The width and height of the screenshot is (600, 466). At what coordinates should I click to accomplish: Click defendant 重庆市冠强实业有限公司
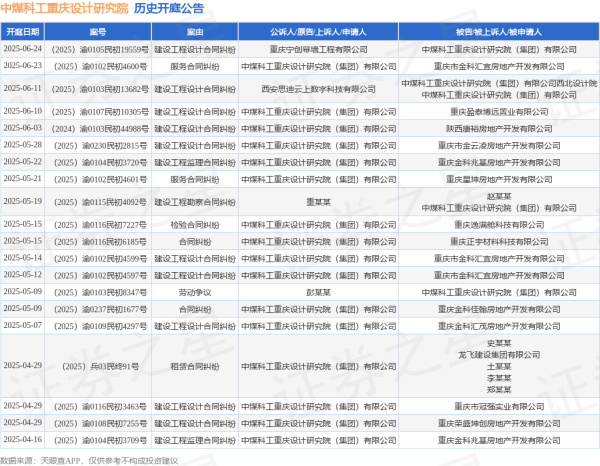click(x=499, y=406)
